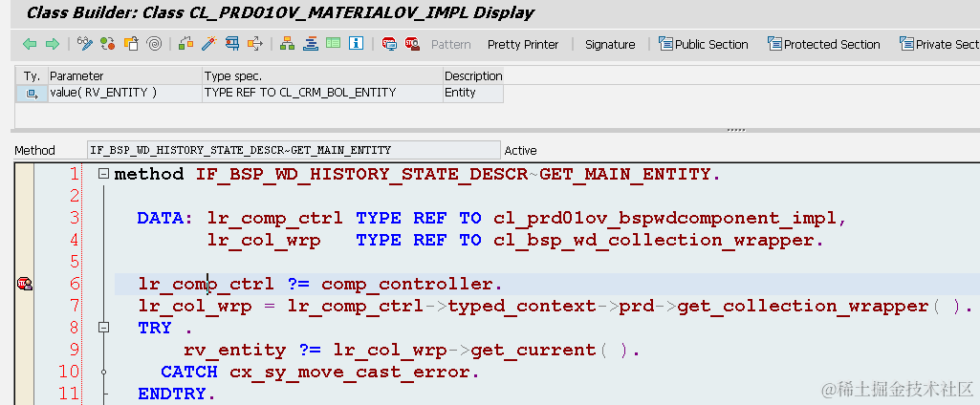Show the method Signature
The width and height of the screenshot is (980, 405).
(610, 44)
